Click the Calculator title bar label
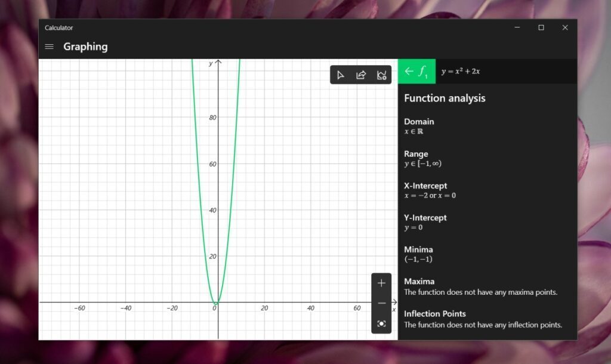 click(58, 27)
